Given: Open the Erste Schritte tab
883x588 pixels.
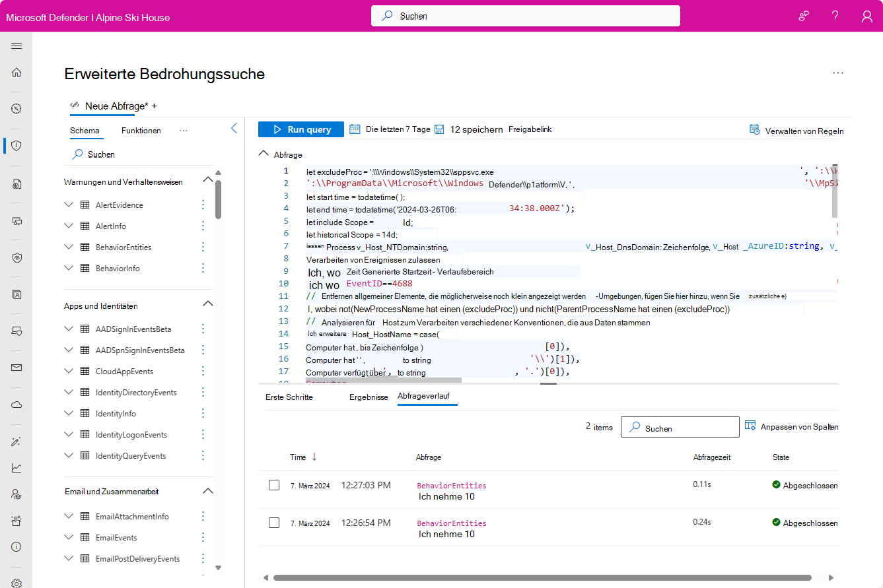Looking at the screenshot, I should (289, 397).
